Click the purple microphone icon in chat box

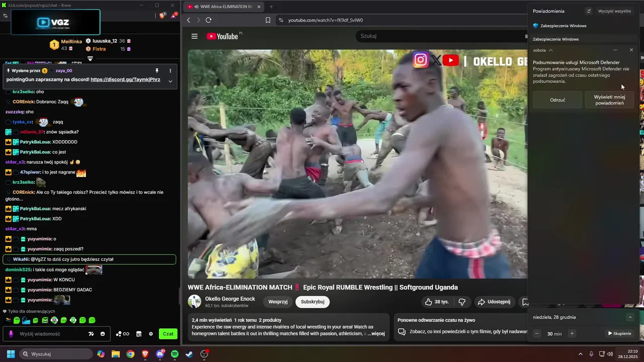tap(11, 334)
